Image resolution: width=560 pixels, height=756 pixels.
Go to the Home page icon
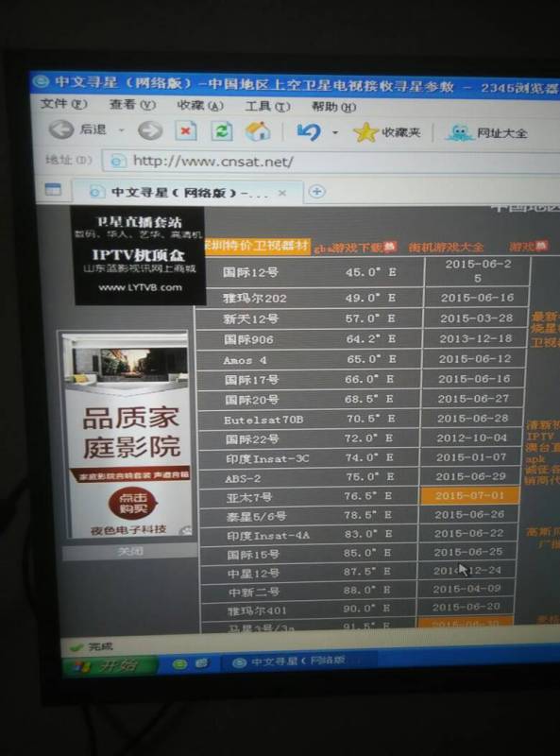tap(258, 131)
